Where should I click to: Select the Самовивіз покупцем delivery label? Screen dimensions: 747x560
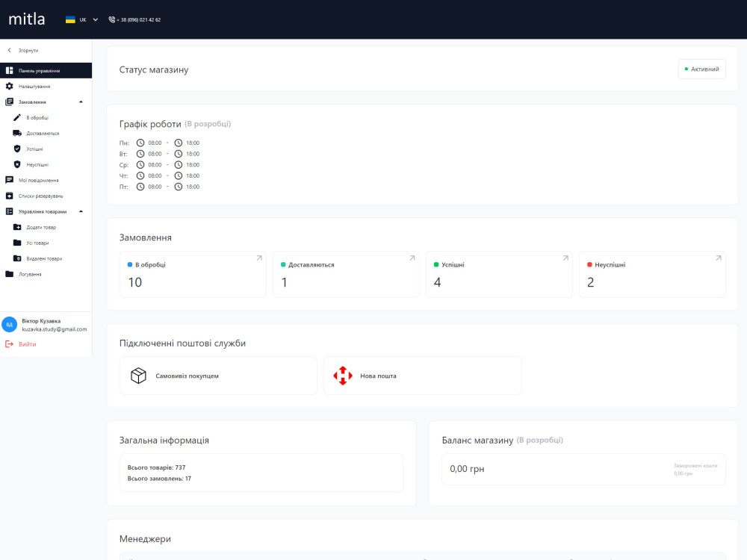pos(187,376)
